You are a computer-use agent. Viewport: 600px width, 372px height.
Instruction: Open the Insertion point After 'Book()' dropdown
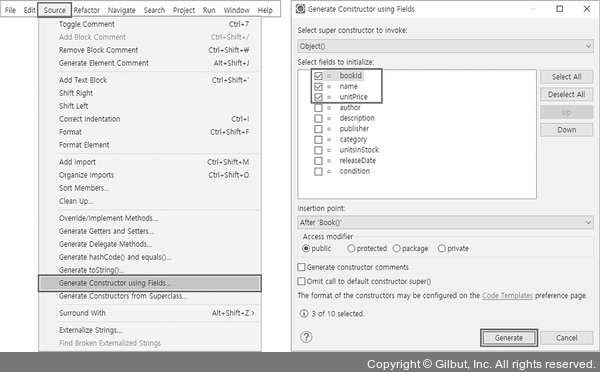point(445,222)
